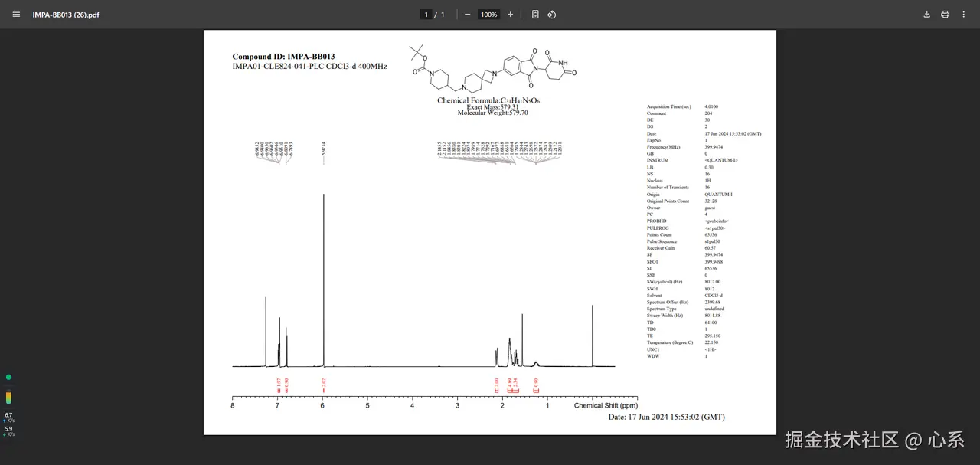The width and height of the screenshot is (980, 465).
Task: Click the Fit to page icon
Action: (x=535, y=15)
